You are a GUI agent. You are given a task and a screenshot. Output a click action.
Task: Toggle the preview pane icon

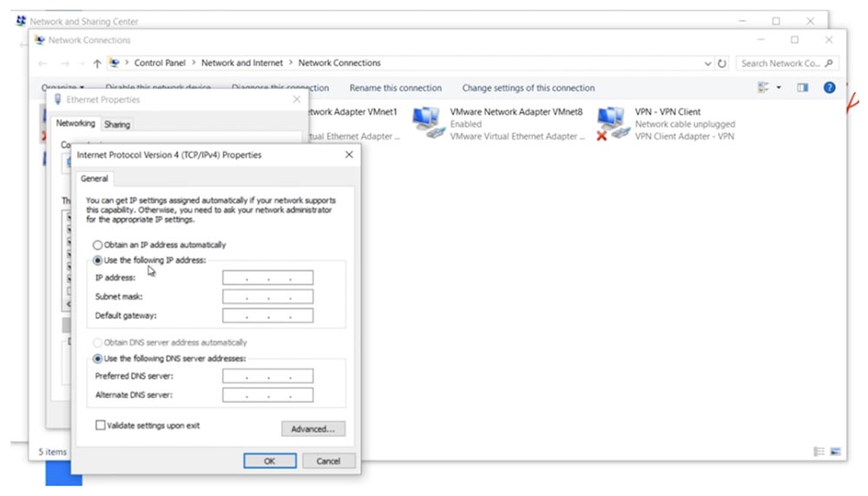pos(802,88)
